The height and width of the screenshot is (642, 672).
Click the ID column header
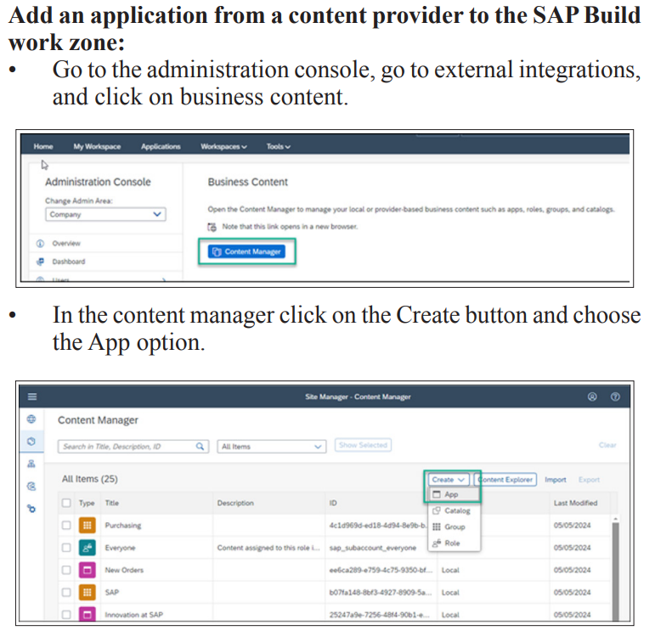click(x=333, y=503)
